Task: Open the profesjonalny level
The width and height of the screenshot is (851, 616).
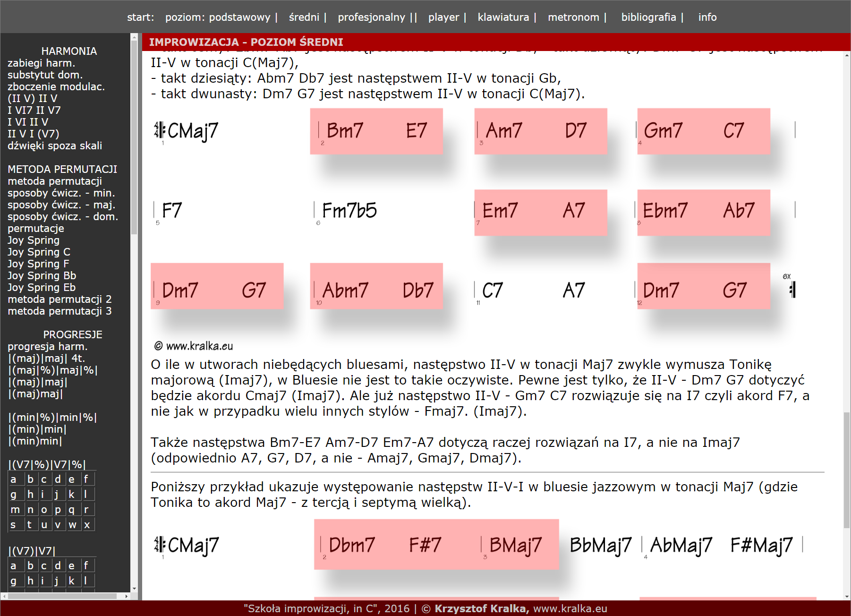Action: [372, 17]
